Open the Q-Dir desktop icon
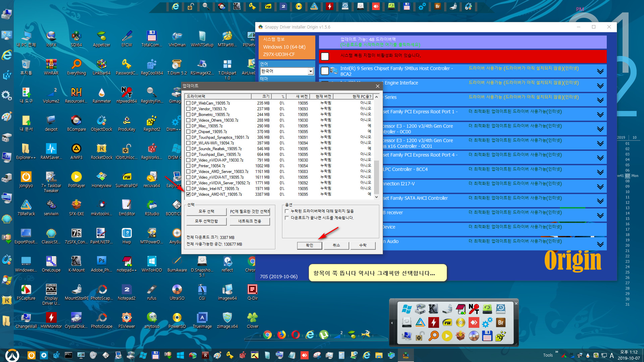The image size is (644, 362). (x=252, y=292)
